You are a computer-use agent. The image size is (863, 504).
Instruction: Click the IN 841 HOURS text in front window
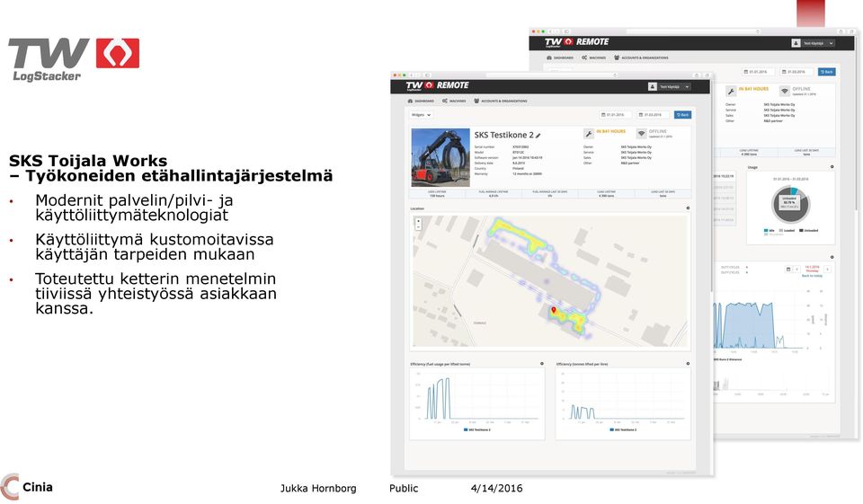[611, 131]
